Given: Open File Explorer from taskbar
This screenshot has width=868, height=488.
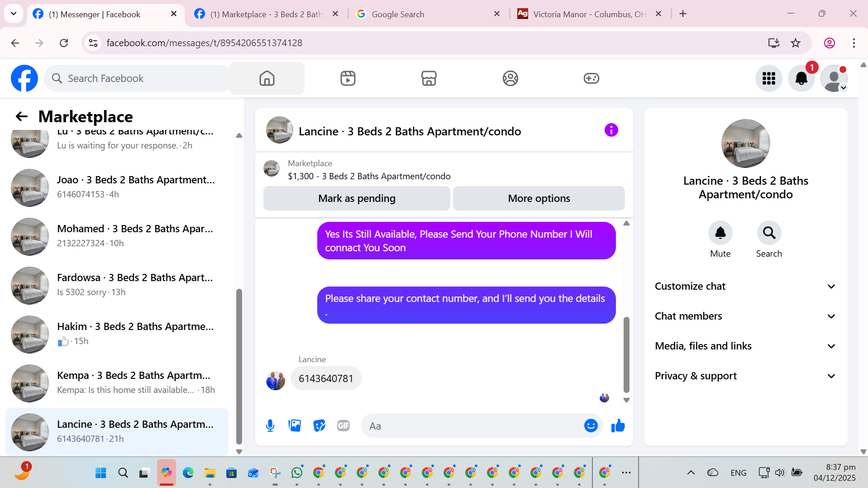Looking at the screenshot, I should (210, 473).
